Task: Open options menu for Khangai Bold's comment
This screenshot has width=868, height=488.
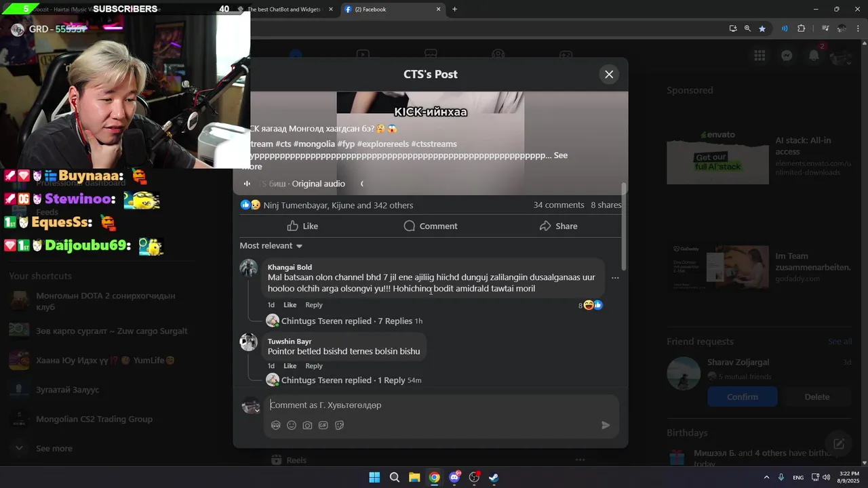Action: coord(615,278)
